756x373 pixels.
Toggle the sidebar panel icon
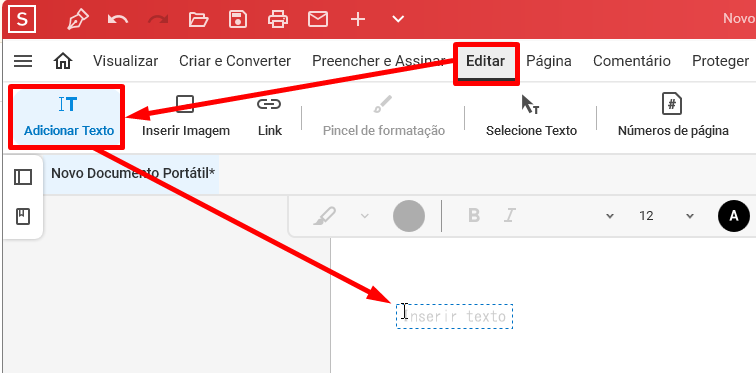(x=23, y=177)
